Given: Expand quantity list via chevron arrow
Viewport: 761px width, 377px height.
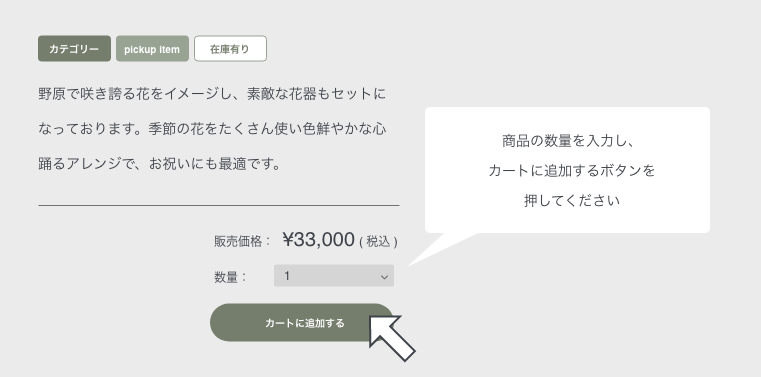Looking at the screenshot, I should click(x=384, y=277).
